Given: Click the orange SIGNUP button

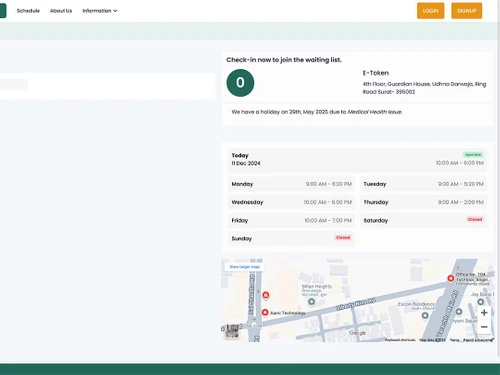Looking at the screenshot, I should click(467, 11).
